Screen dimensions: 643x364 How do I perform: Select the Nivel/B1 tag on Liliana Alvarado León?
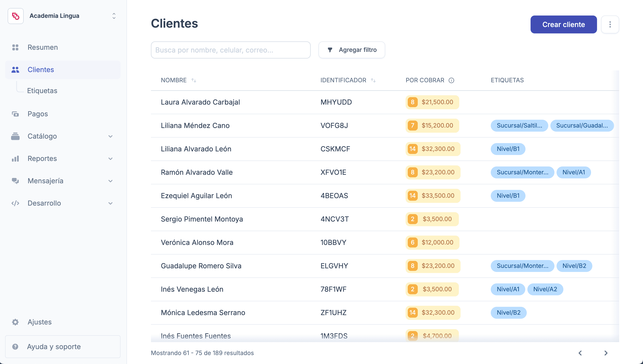point(508,149)
